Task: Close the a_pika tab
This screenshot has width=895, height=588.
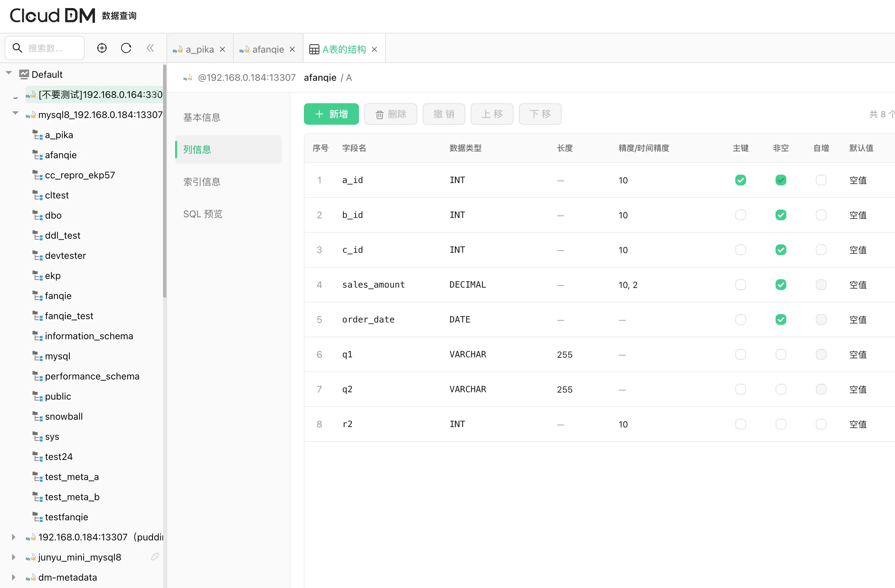Action: tap(223, 50)
